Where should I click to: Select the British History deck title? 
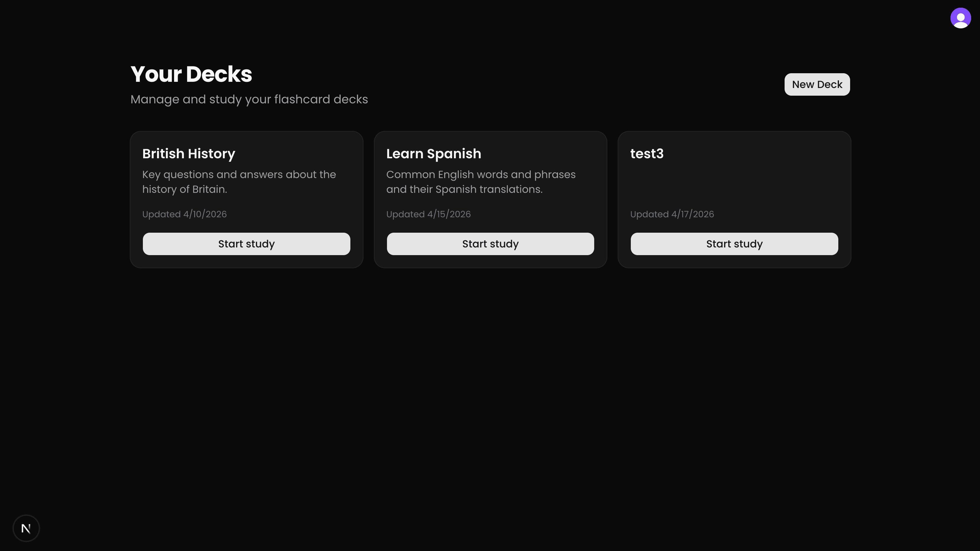[x=189, y=154]
